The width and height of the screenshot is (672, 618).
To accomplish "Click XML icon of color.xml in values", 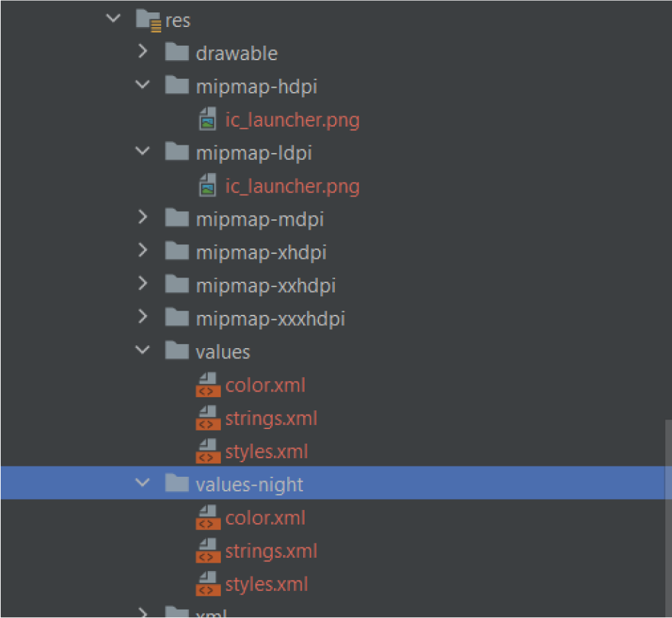I will [x=208, y=384].
